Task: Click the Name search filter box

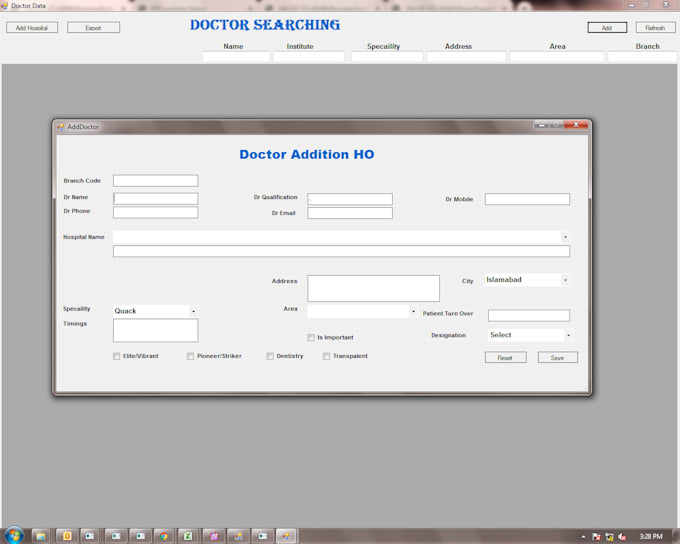Action: [236, 56]
